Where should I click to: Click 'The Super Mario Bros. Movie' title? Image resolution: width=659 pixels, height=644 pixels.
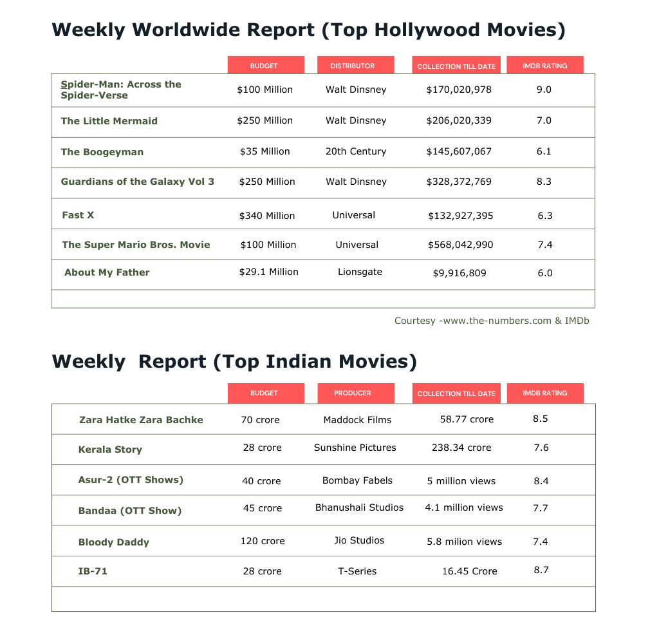(x=136, y=245)
